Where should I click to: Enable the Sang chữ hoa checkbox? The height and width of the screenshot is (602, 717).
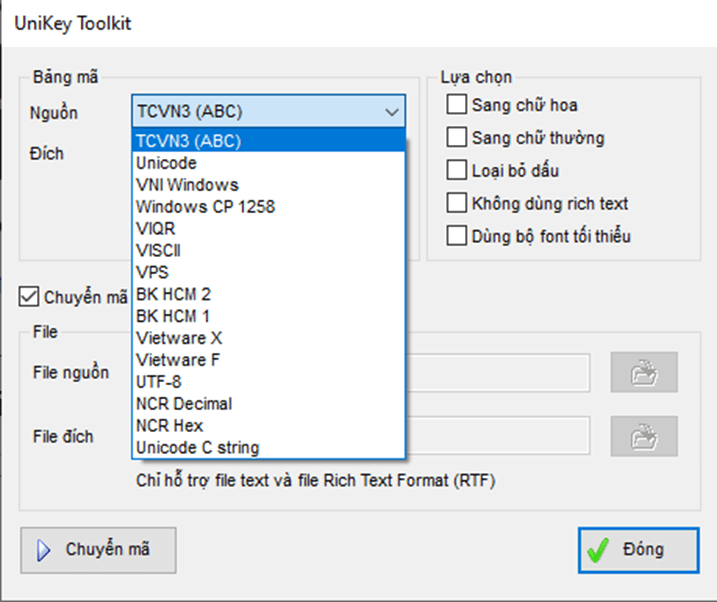(x=457, y=105)
